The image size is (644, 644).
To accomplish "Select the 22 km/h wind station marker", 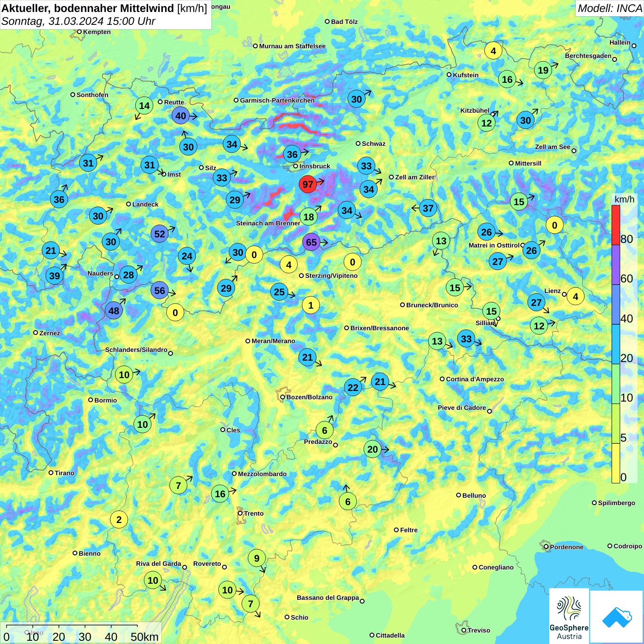I will 353,388.
